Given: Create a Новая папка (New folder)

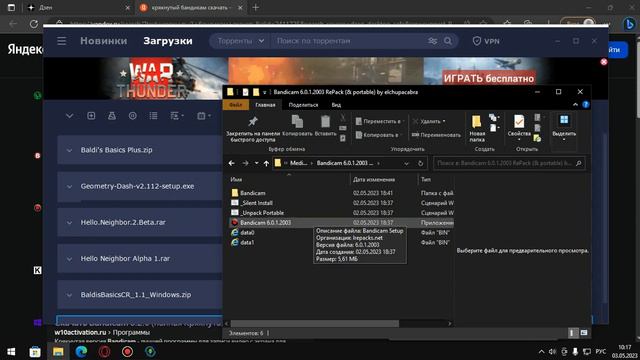Looking at the screenshot, I should 477,128.
